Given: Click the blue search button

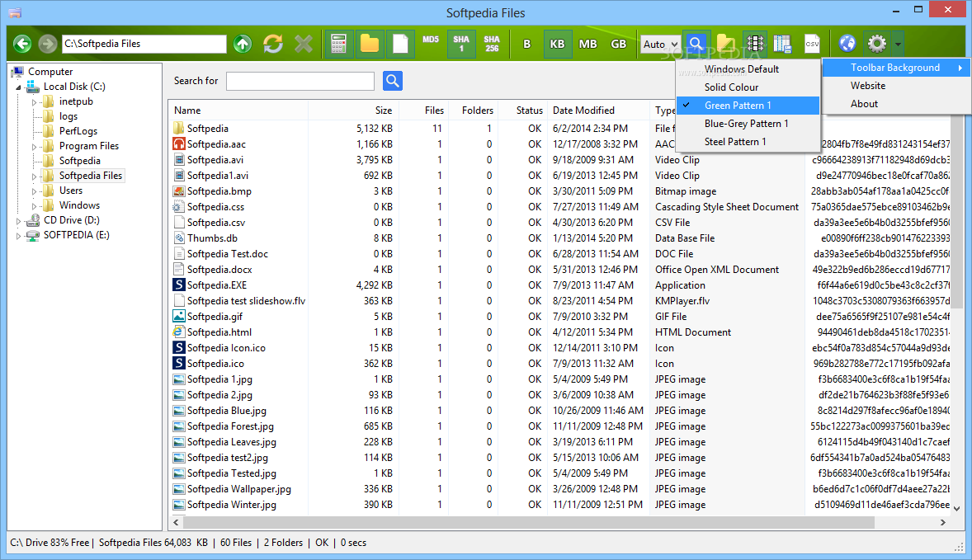Looking at the screenshot, I should coord(393,81).
